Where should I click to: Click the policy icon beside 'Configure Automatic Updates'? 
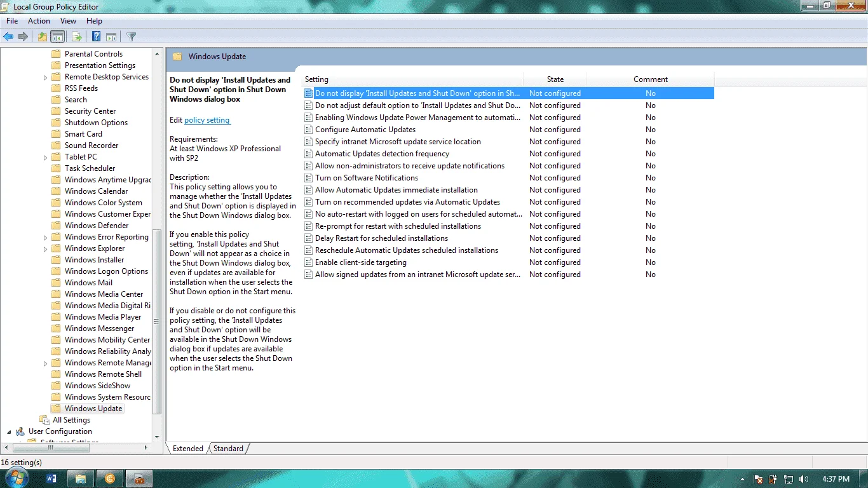coord(309,130)
